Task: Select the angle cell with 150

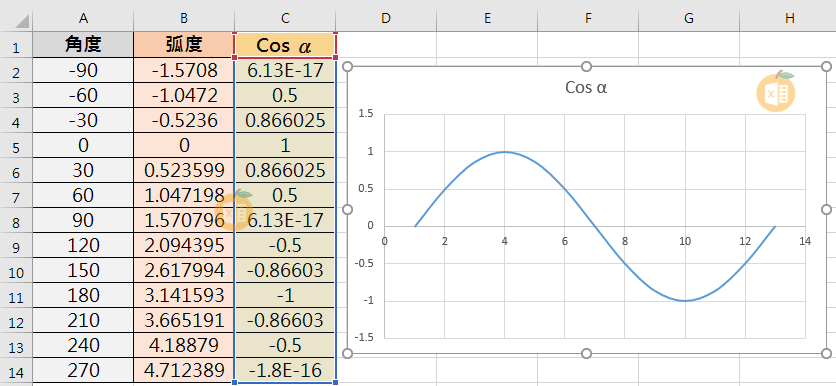Action: 83,270
